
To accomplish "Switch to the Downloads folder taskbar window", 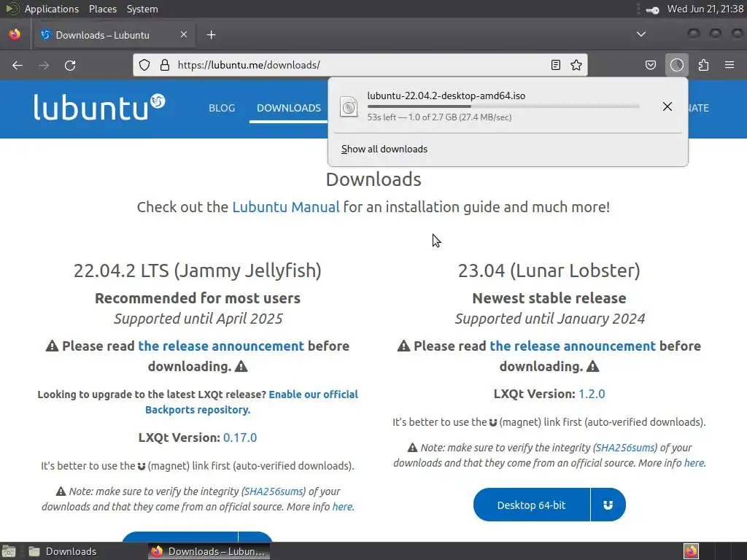I will pos(63,551).
